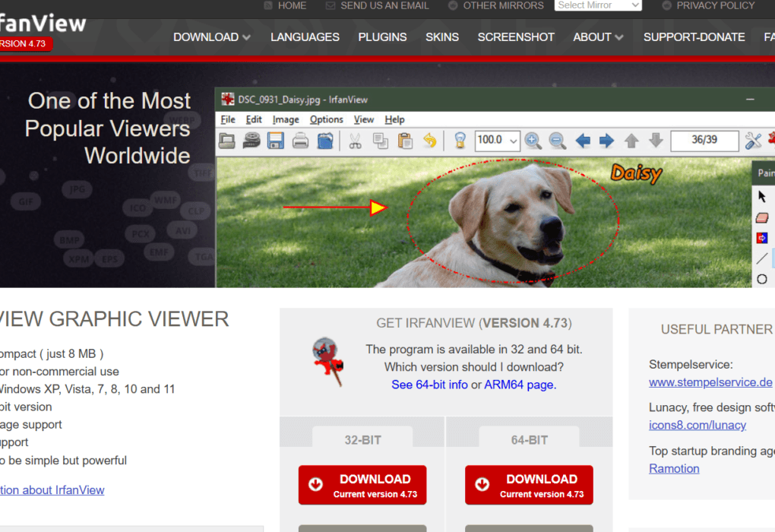This screenshot has width=775, height=532.
Task: Pick the Eraser tool in Paint panel
Action: click(x=761, y=217)
